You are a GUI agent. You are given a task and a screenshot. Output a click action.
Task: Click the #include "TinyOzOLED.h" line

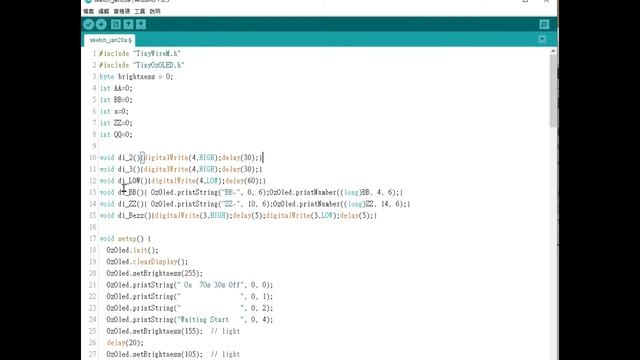click(142, 65)
